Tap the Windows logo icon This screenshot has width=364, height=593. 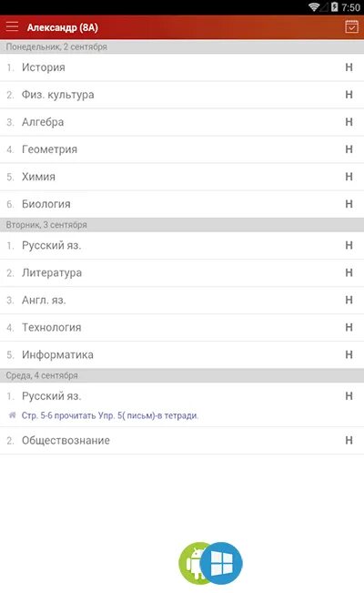(221, 564)
